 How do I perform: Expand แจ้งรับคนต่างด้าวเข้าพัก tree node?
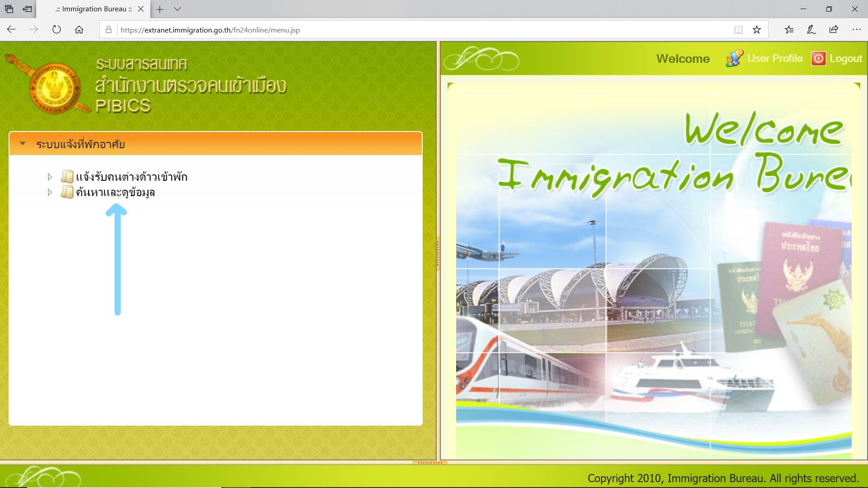(x=50, y=177)
